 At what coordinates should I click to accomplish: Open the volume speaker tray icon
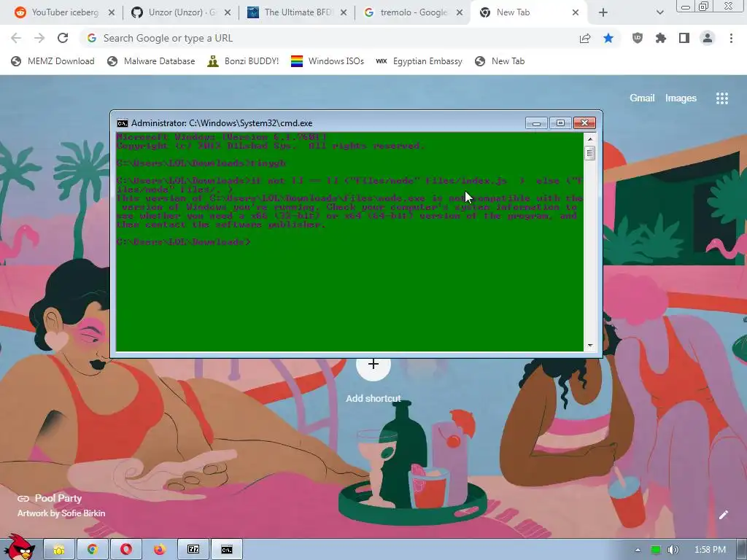(673, 550)
